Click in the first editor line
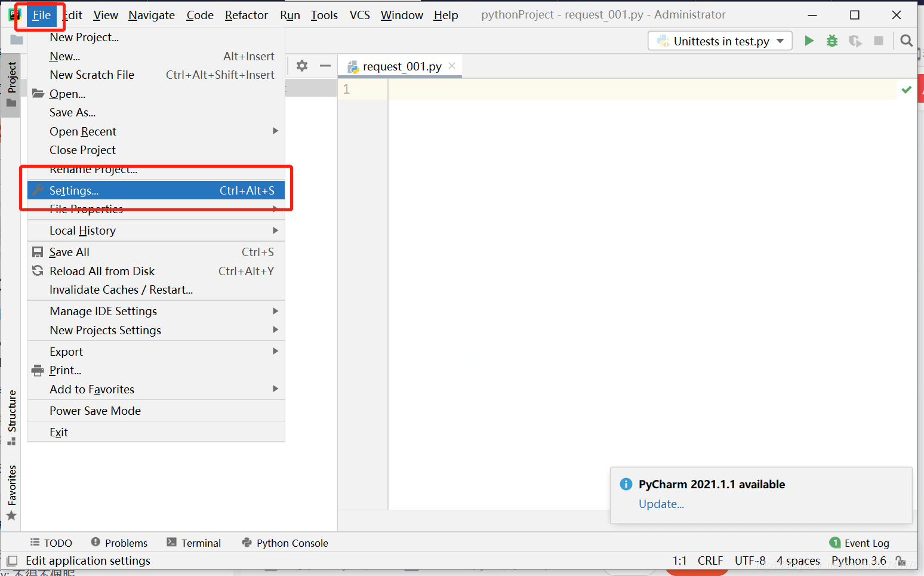Viewport: 924px width, 576px height. (642, 90)
